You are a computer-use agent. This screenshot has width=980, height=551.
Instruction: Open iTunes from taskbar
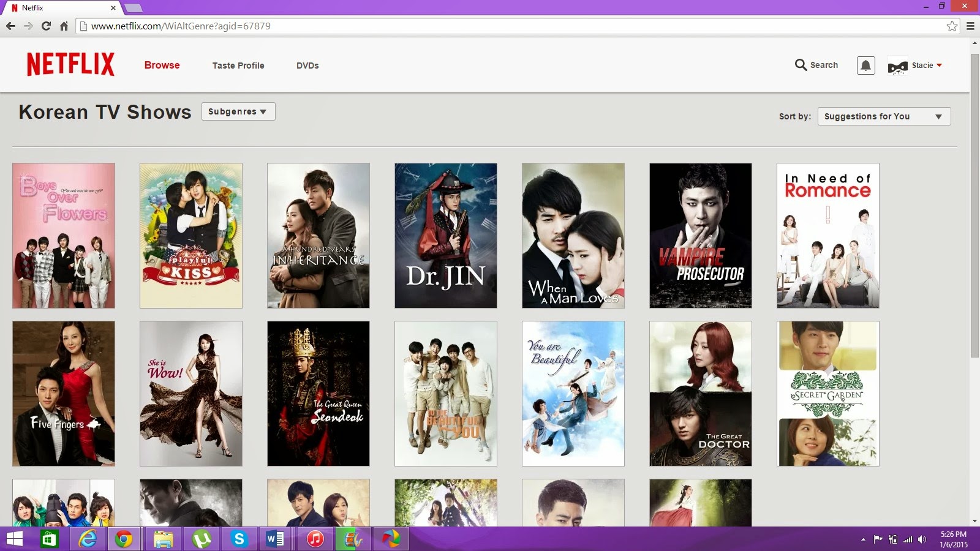pos(315,539)
